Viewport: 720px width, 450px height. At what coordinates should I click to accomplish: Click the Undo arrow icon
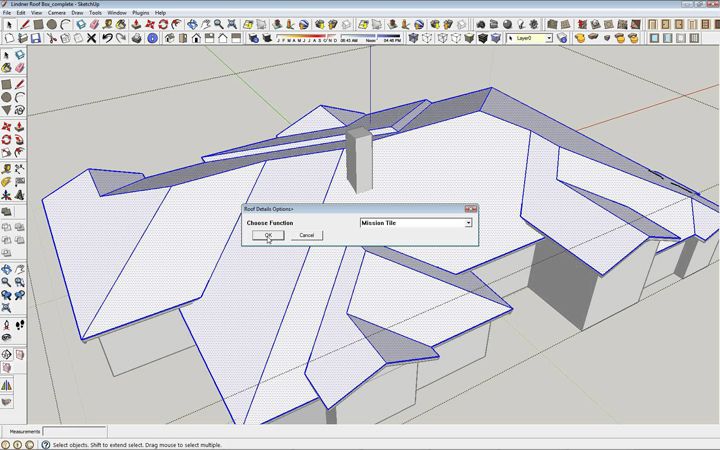pos(107,38)
